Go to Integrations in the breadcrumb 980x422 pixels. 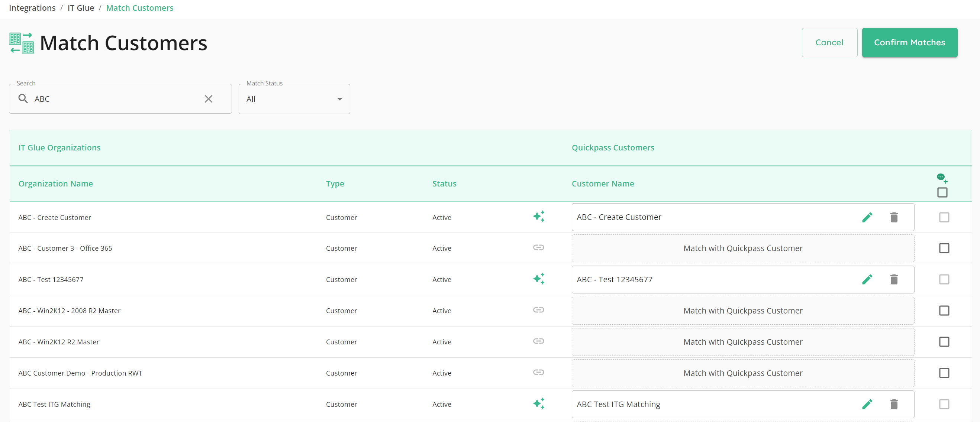tap(32, 8)
